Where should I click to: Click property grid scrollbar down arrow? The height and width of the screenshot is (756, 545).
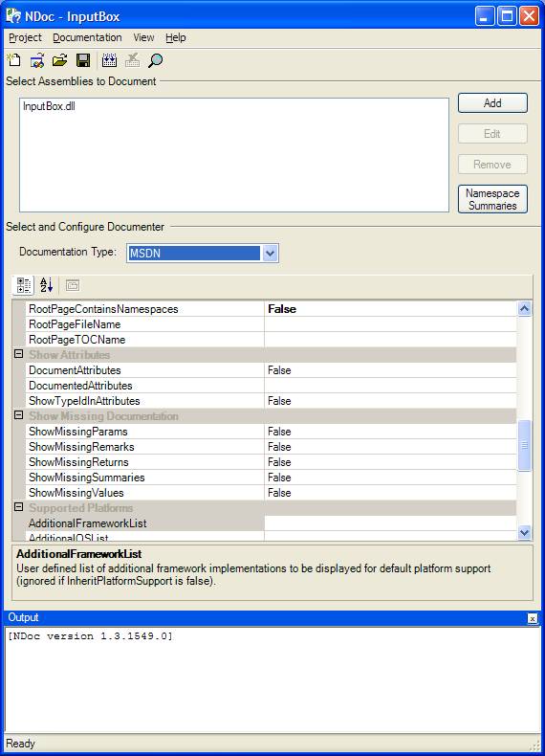tap(524, 532)
